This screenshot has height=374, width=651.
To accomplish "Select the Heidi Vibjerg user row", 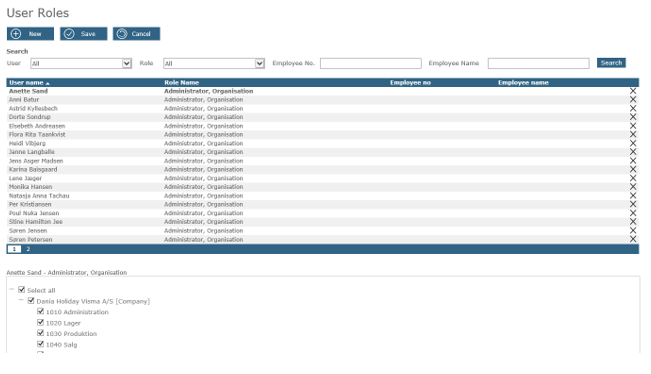I will 323,143.
